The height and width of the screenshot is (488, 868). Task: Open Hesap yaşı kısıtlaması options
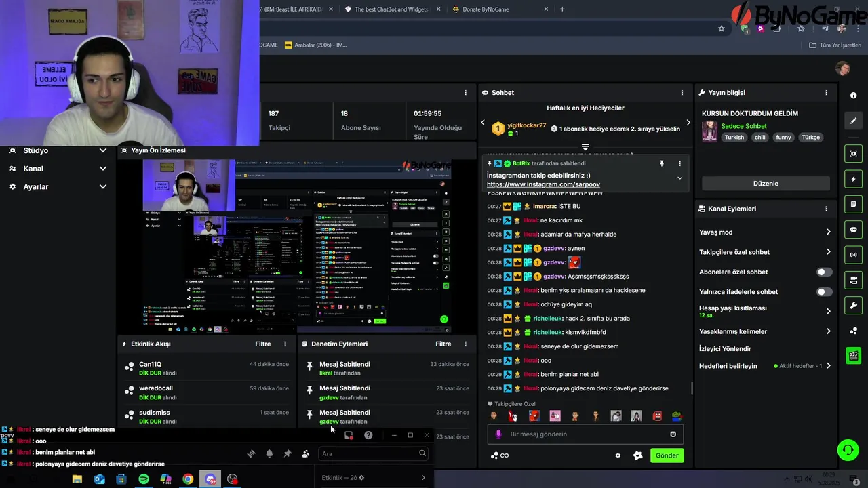point(828,312)
